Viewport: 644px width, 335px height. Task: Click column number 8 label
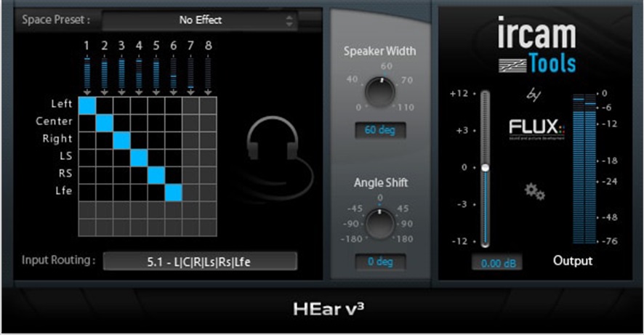tap(208, 46)
